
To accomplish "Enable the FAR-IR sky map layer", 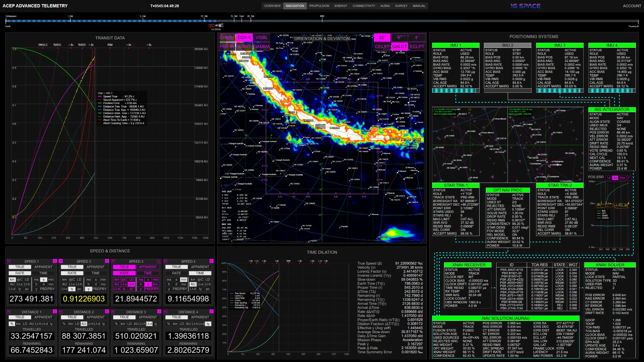I will click(x=227, y=47).
